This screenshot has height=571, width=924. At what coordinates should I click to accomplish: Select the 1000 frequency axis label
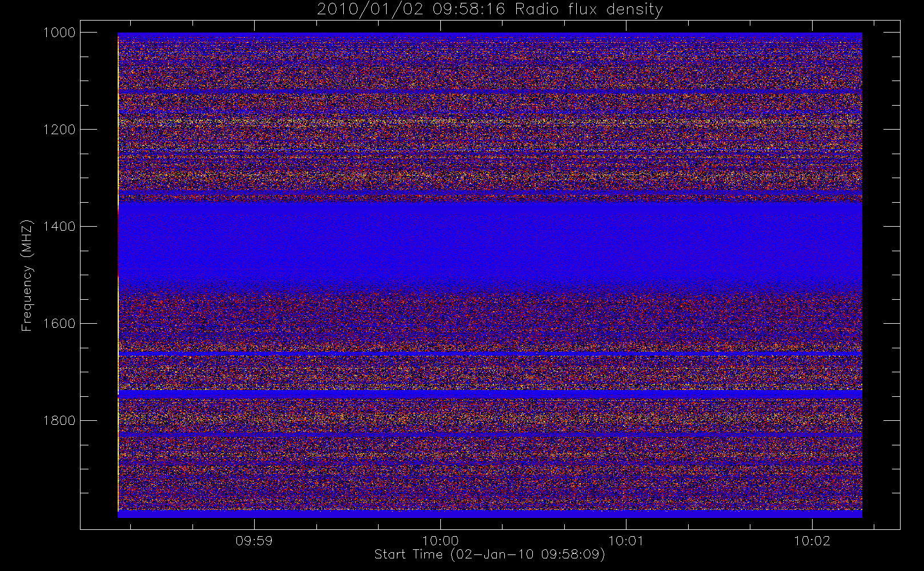59,33
